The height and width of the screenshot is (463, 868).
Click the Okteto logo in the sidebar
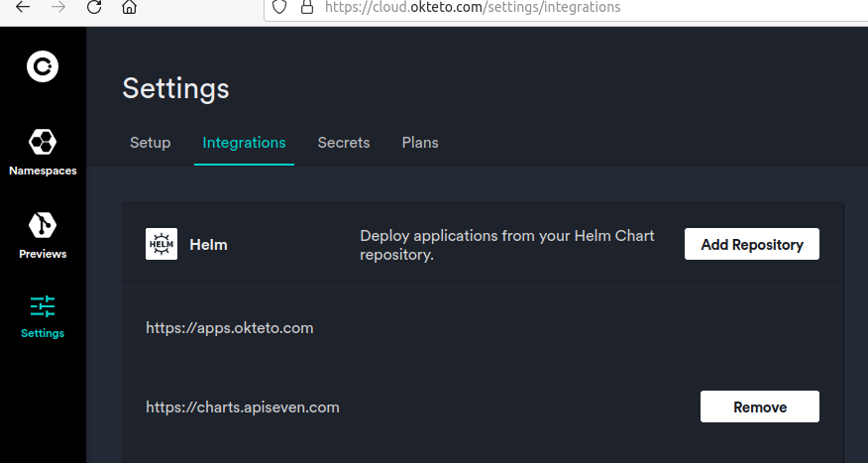[x=43, y=66]
